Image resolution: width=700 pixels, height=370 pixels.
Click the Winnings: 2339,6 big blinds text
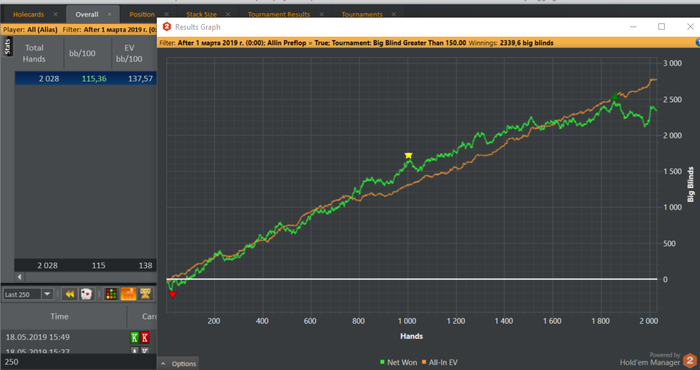511,43
